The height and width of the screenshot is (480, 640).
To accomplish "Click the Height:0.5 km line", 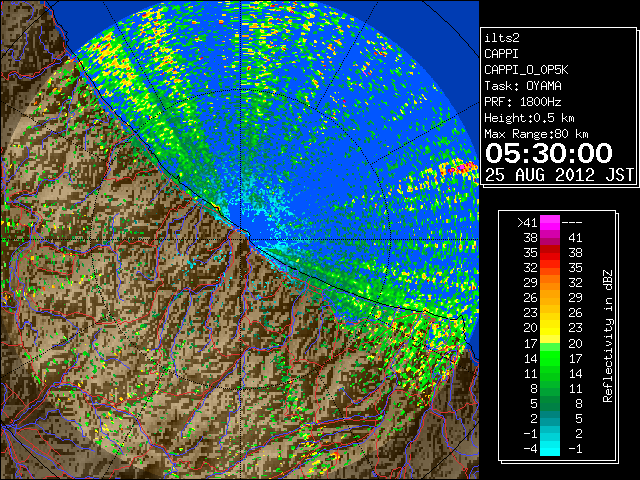I will (x=529, y=118).
